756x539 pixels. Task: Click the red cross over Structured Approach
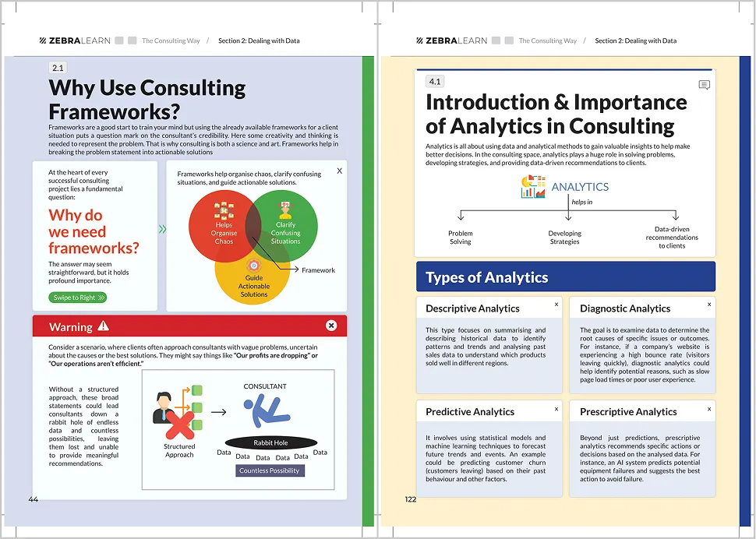coord(180,425)
